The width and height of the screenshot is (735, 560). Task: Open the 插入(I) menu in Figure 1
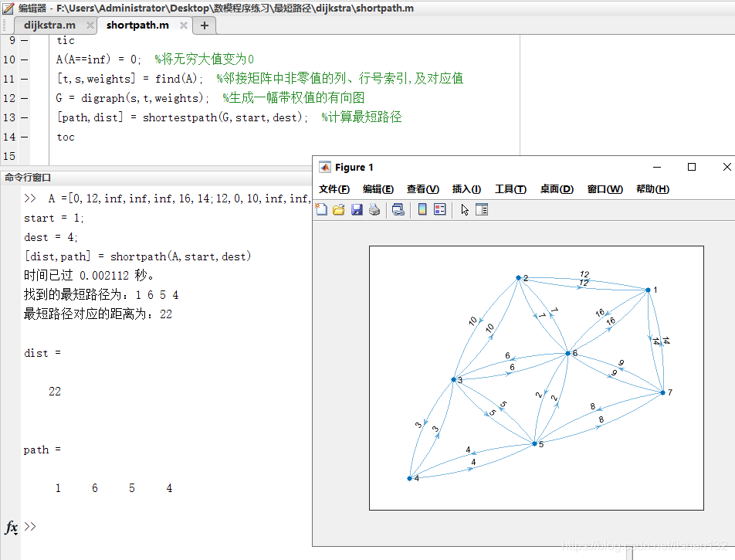(466, 189)
